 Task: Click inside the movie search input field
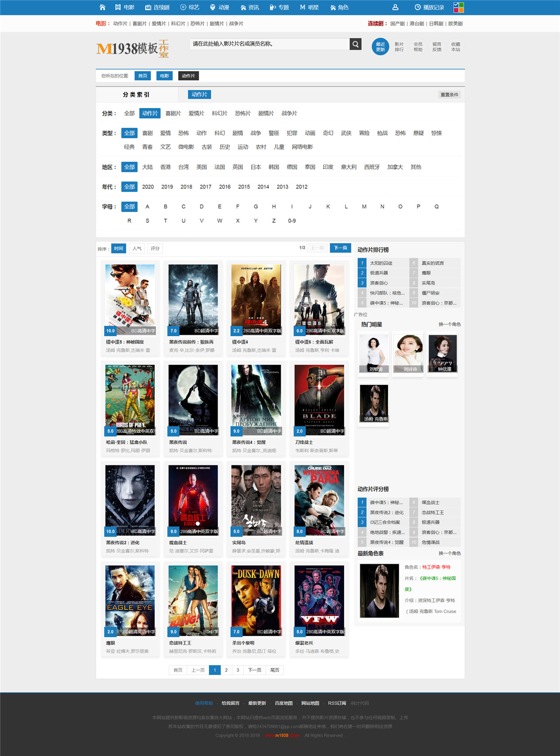pyautogui.click(x=269, y=44)
